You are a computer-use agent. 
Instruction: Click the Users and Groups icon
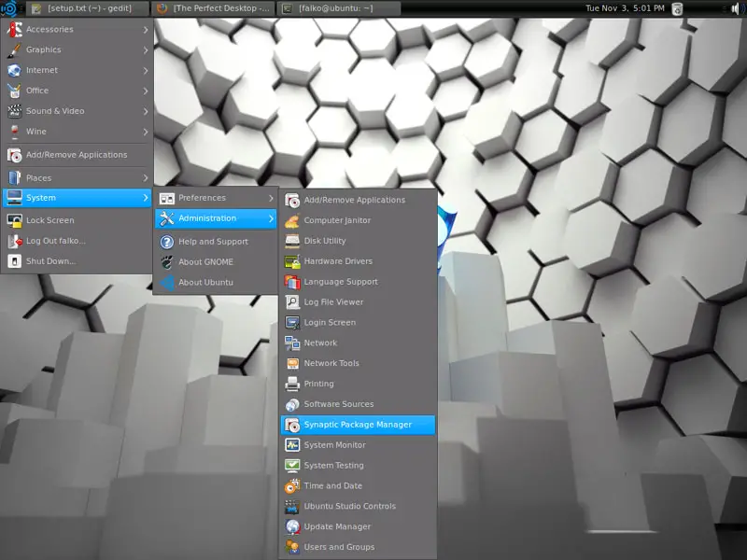(292, 547)
